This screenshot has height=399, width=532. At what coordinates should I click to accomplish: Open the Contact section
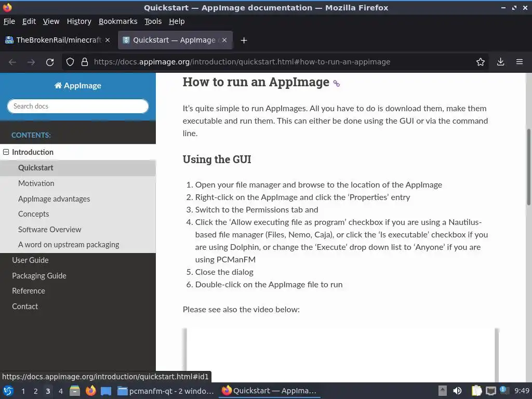tap(25, 307)
